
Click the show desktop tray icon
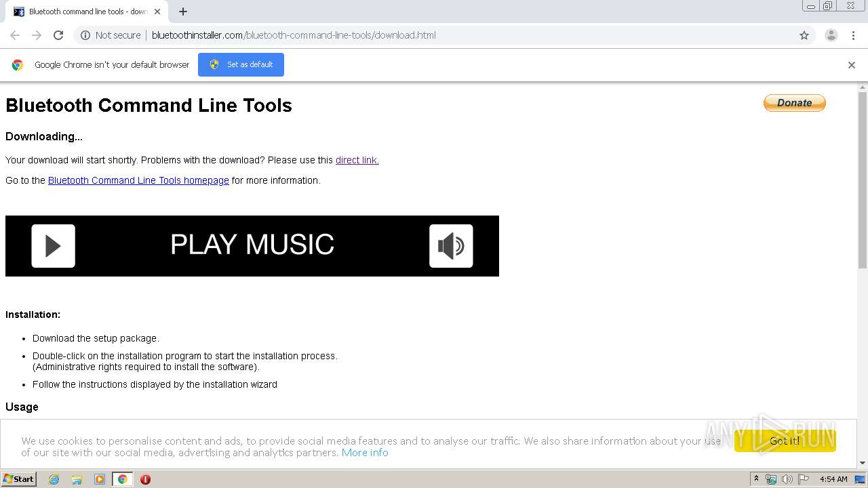[x=861, y=479]
